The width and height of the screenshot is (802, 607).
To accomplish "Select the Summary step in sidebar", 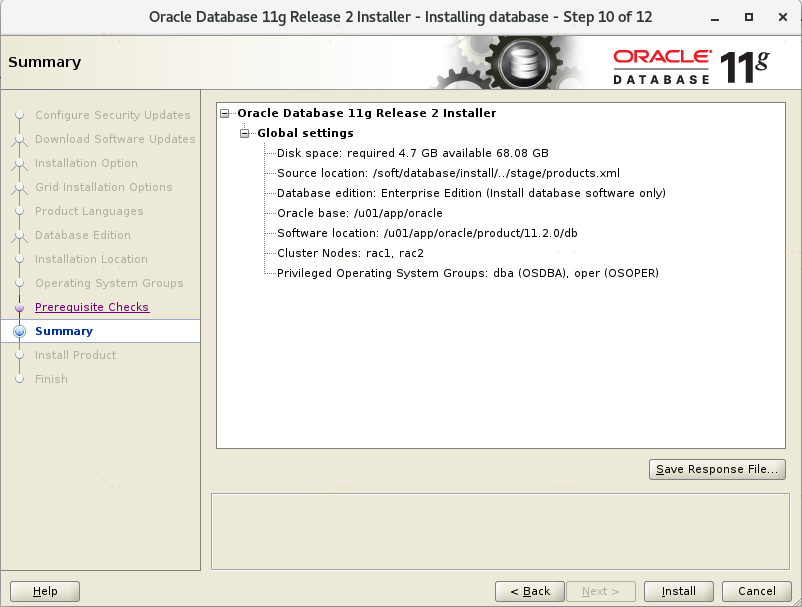I will tap(64, 331).
